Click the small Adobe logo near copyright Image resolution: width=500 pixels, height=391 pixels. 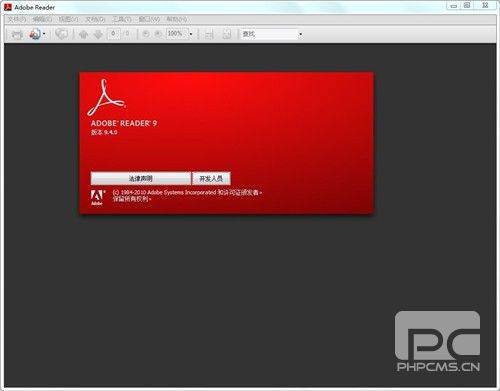[x=97, y=197]
